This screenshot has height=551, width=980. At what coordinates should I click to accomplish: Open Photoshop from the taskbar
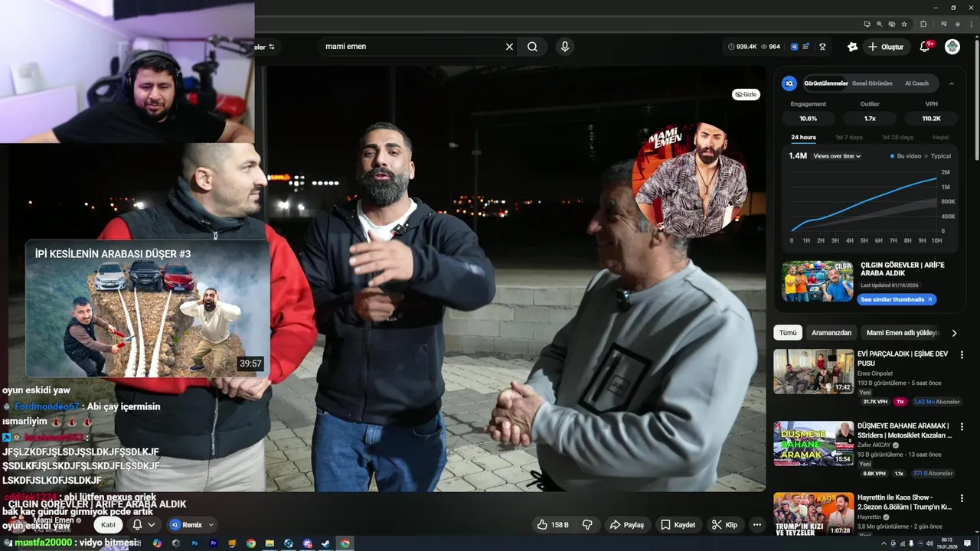click(195, 543)
